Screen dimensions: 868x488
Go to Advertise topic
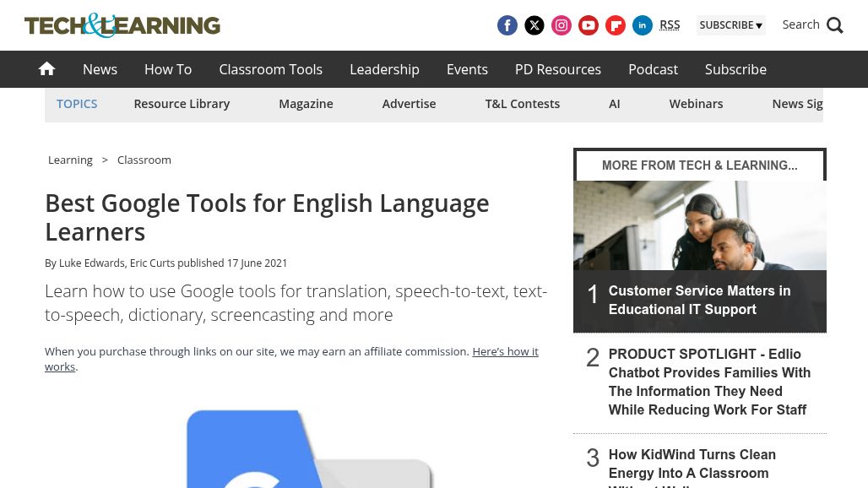tap(409, 104)
